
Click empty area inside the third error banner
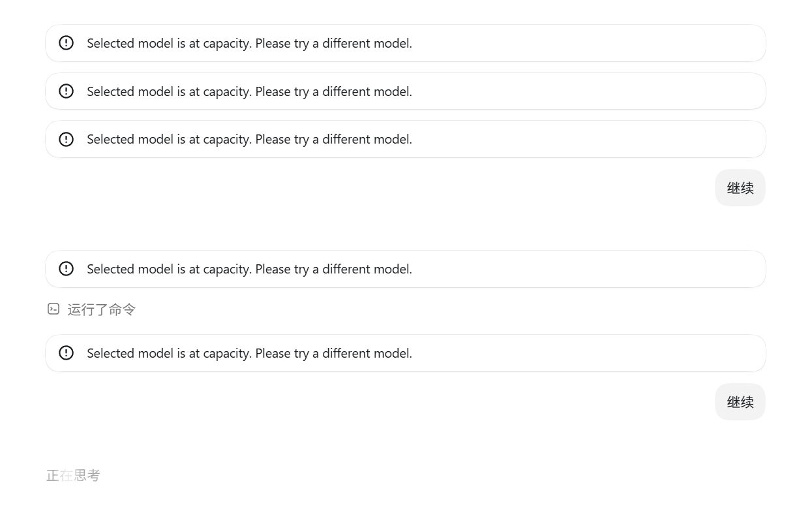[587, 139]
